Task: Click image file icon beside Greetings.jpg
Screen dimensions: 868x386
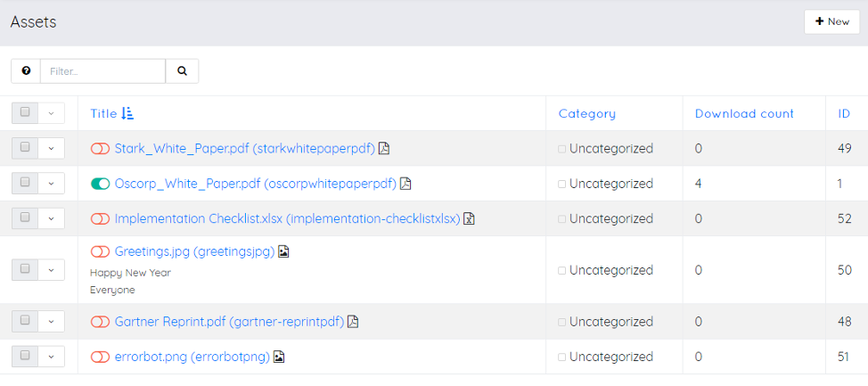Action: tap(283, 252)
